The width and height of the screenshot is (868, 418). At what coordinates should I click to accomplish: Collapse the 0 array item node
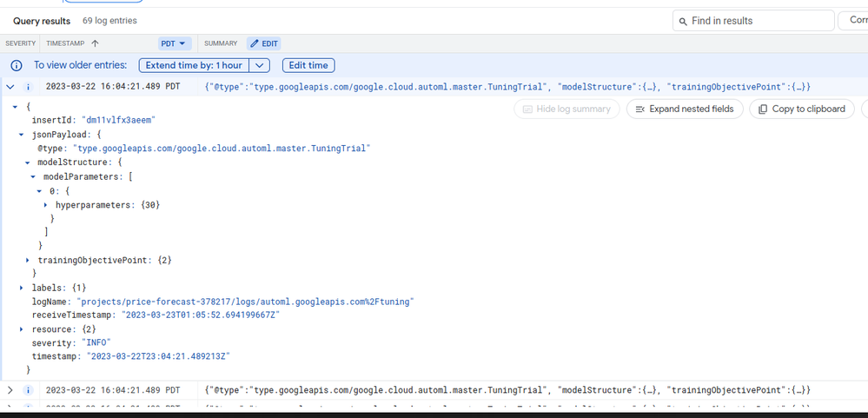tap(39, 190)
